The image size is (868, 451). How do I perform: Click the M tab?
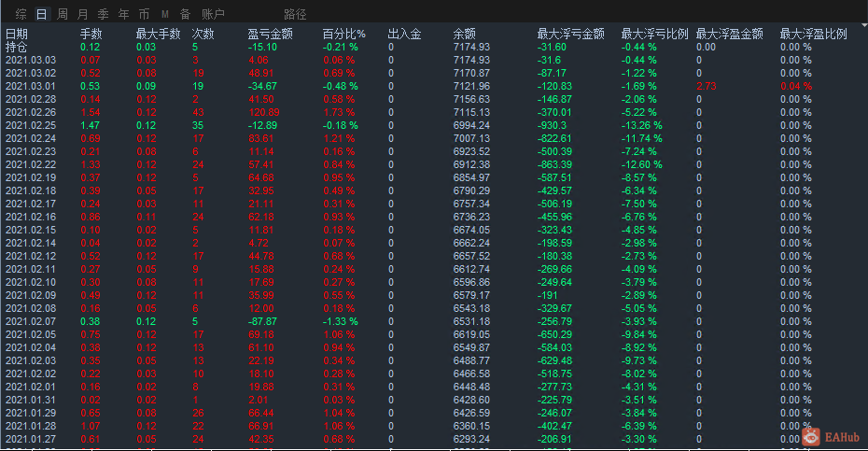point(165,14)
